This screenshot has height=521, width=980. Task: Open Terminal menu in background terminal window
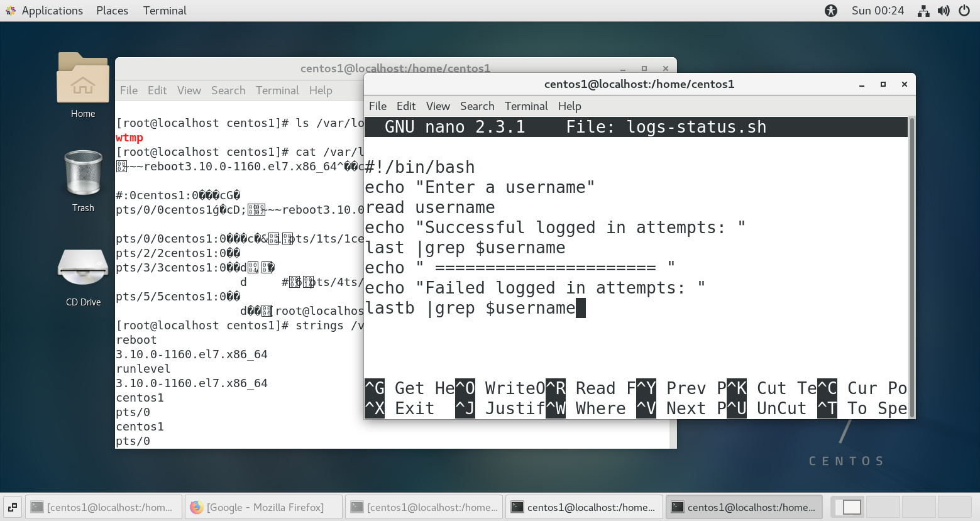point(277,90)
